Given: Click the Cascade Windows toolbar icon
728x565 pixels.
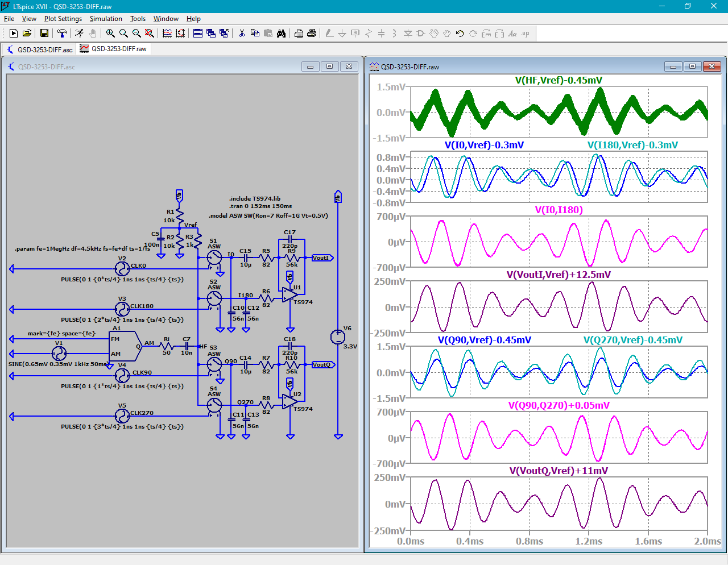Looking at the screenshot, I should [211, 34].
